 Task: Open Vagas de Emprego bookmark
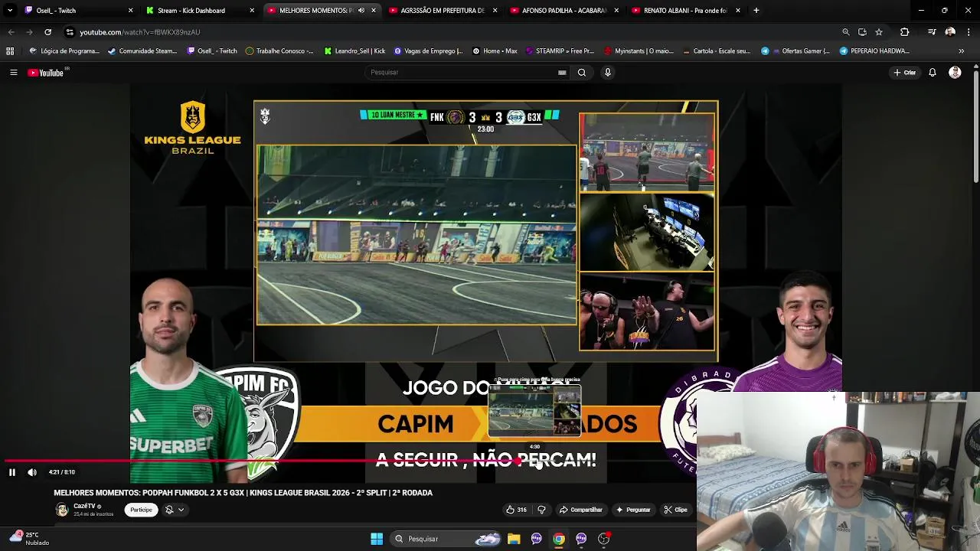428,51
